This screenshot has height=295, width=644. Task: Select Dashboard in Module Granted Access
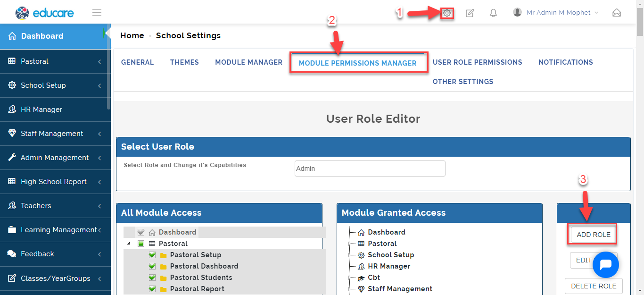coord(387,232)
